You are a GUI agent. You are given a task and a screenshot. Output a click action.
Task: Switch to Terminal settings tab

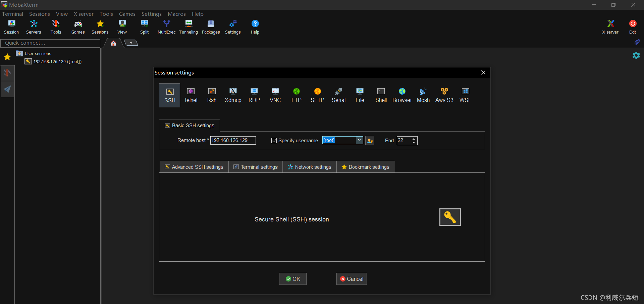pyautogui.click(x=256, y=167)
